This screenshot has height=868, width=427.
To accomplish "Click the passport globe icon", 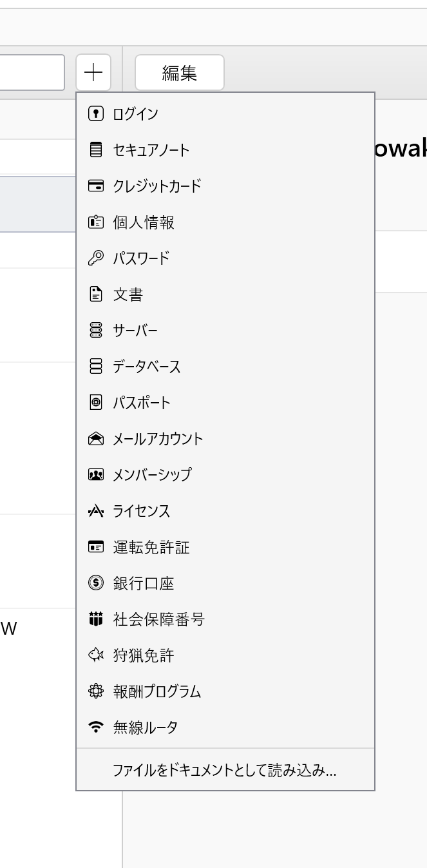I will (95, 403).
